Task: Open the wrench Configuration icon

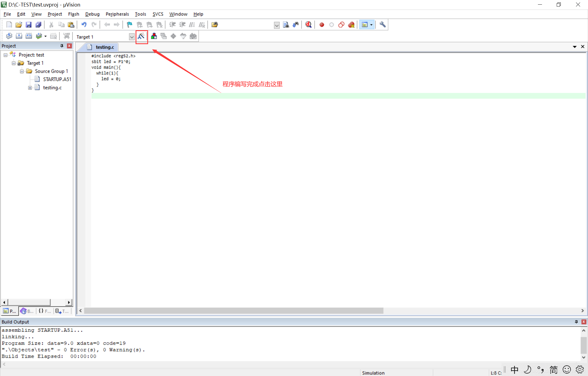Action: [x=382, y=25]
